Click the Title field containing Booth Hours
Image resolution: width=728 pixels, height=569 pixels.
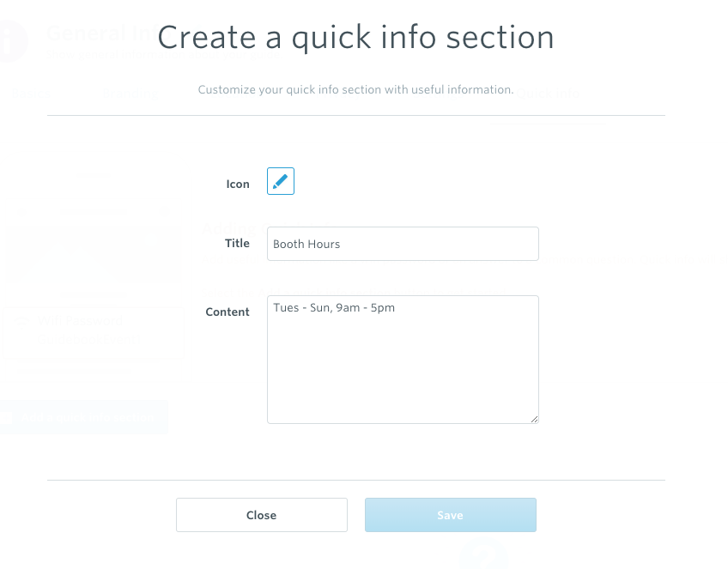pos(403,244)
